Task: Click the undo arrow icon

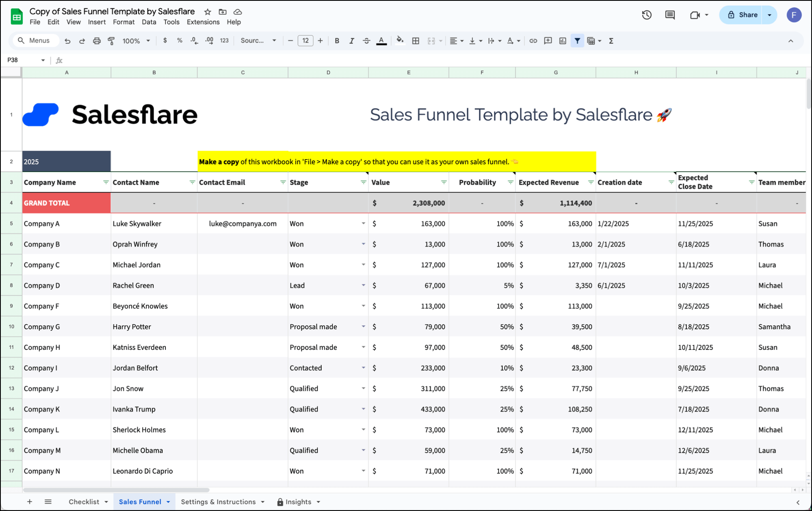Action: pos(67,41)
